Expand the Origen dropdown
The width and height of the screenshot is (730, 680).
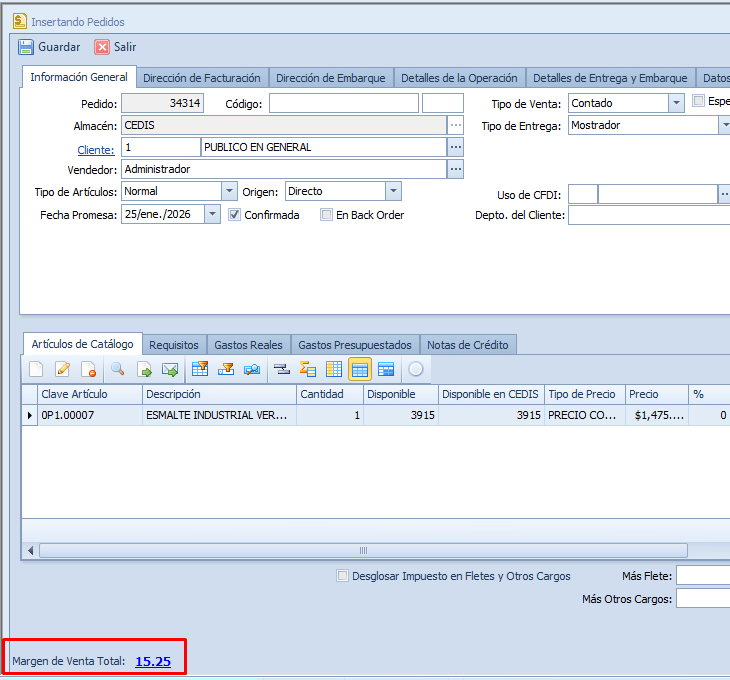pyautogui.click(x=393, y=191)
